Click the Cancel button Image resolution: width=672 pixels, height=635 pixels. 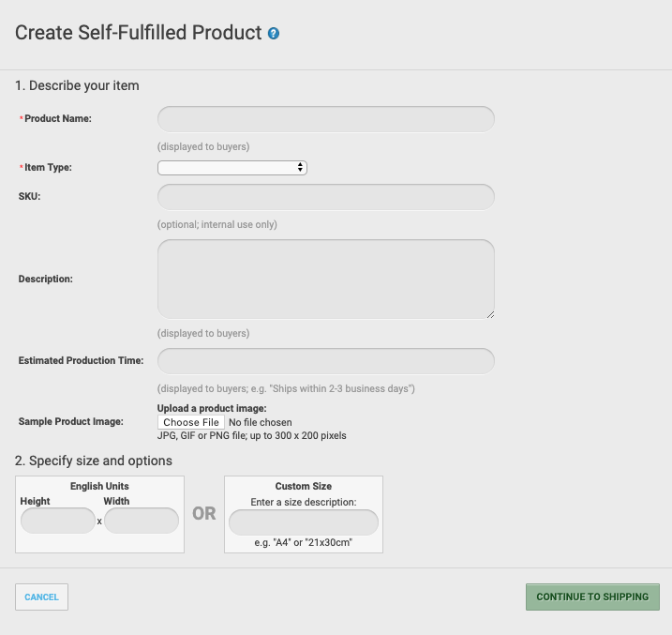(41, 597)
